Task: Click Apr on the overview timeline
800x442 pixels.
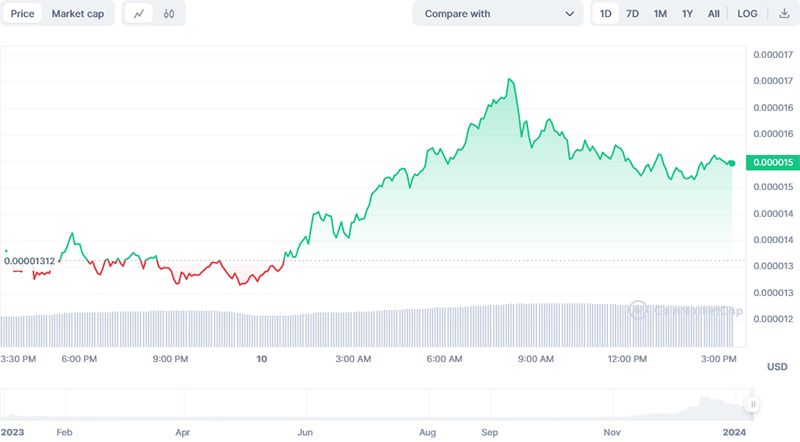Action: point(183,432)
